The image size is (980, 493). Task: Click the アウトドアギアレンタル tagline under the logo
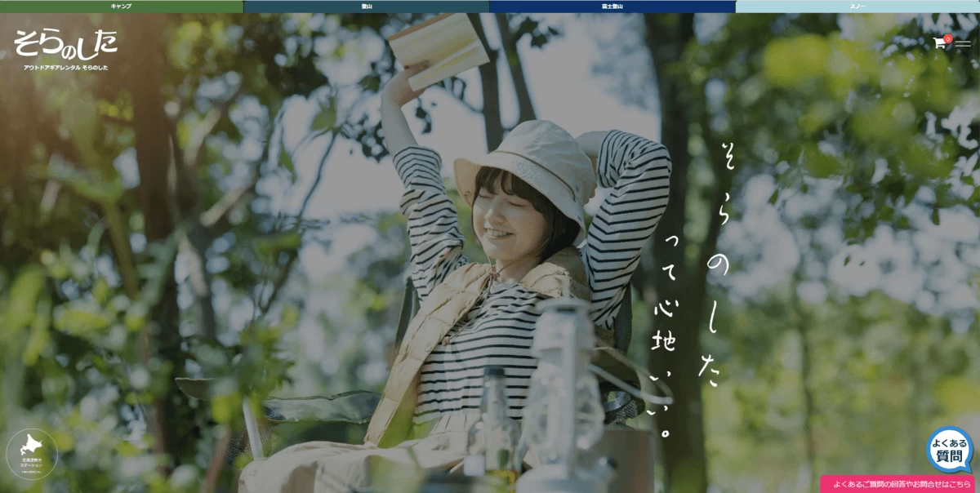pos(65,67)
